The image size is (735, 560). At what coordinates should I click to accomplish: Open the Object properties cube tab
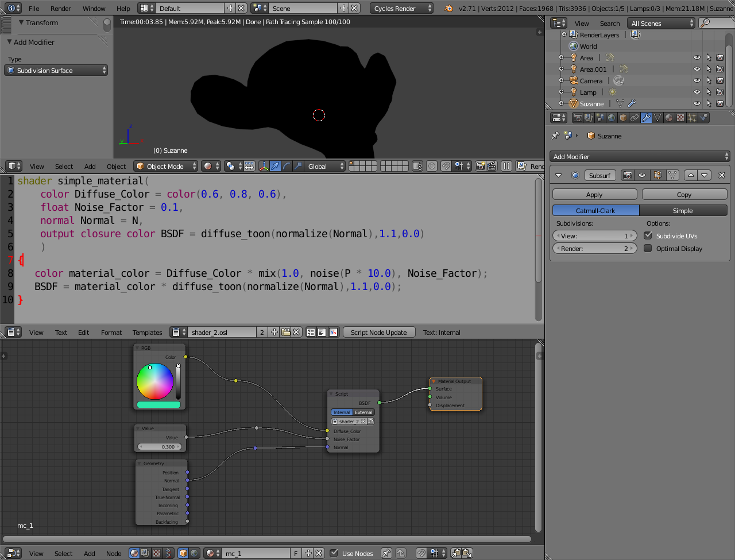coord(624,118)
